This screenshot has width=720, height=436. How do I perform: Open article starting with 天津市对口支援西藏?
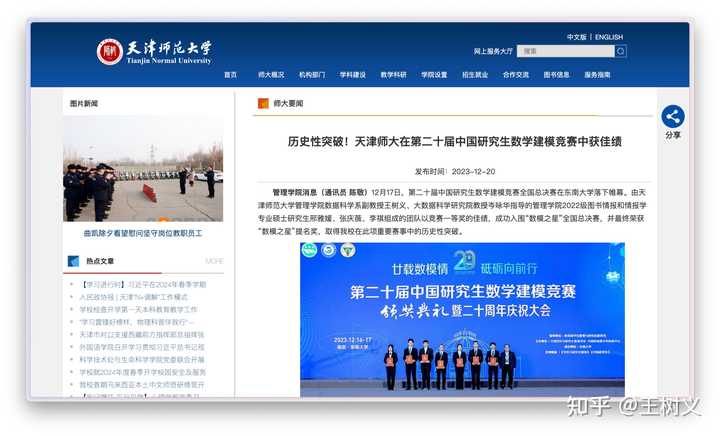click(142, 335)
